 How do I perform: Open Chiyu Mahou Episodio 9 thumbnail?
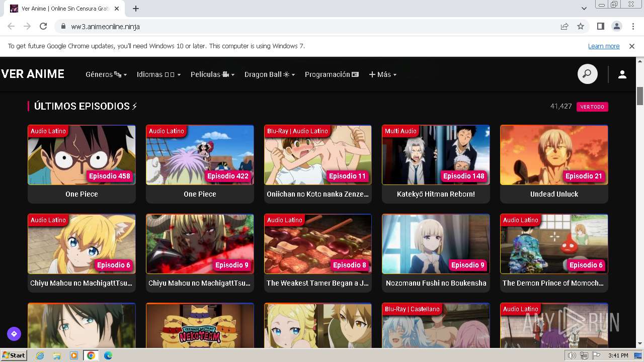tap(200, 244)
